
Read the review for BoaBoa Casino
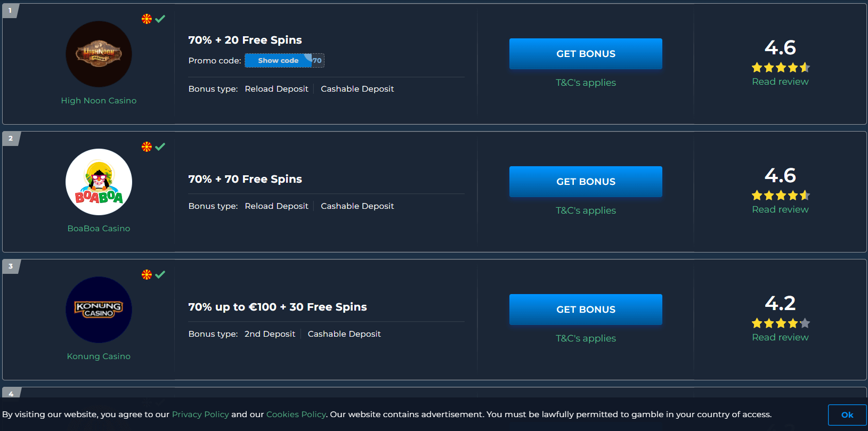(x=780, y=209)
